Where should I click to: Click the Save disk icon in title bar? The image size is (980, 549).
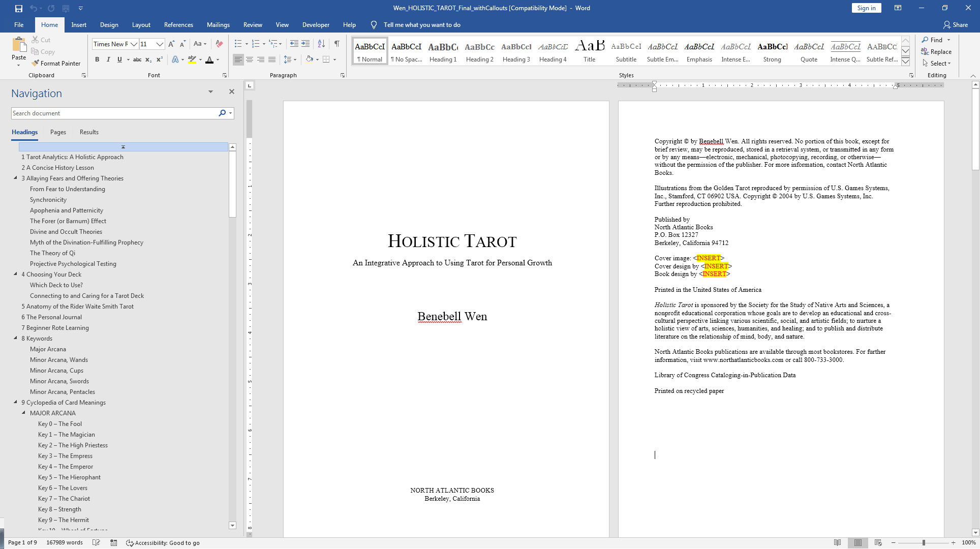(x=19, y=8)
